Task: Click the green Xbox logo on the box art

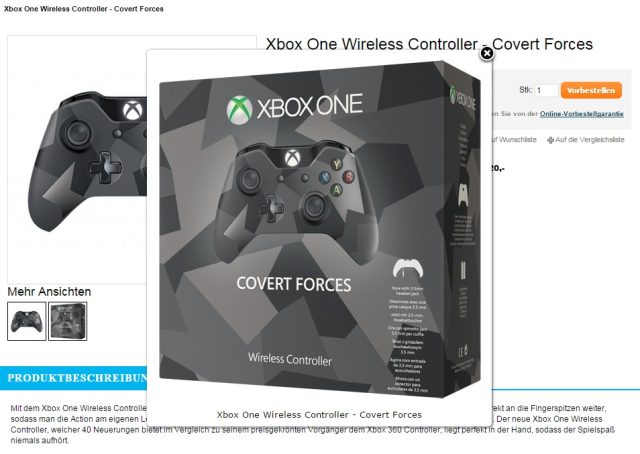Action: [239, 109]
